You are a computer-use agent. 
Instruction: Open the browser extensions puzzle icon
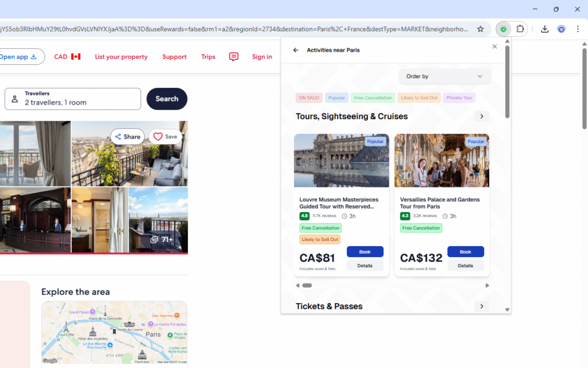click(520, 29)
